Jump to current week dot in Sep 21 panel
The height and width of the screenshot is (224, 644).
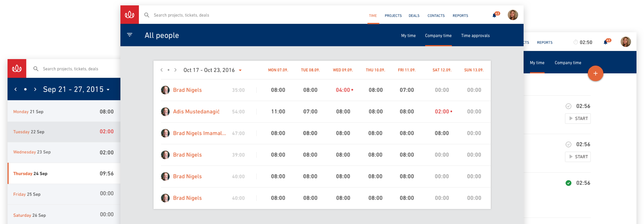[25, 89]
